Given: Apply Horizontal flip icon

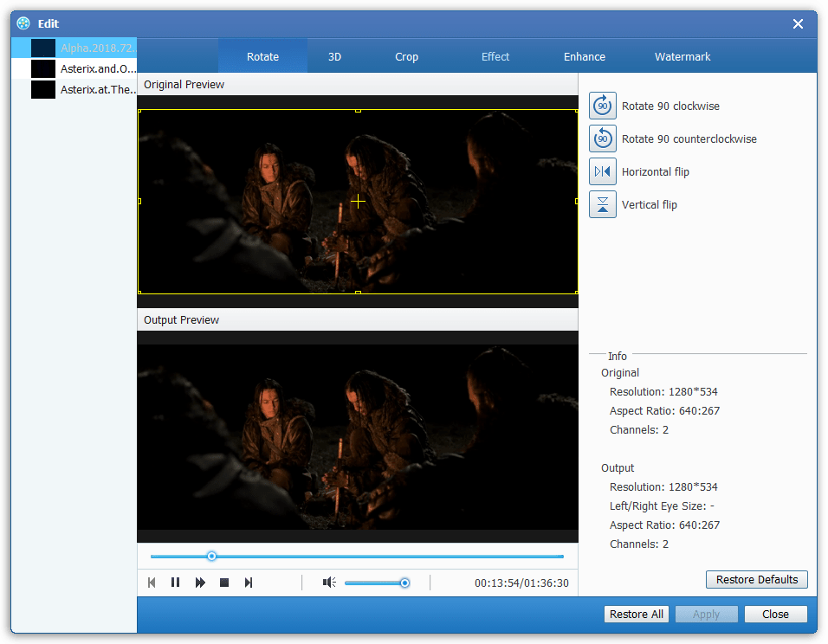Looking at the screenshot, I should (603, 171).
